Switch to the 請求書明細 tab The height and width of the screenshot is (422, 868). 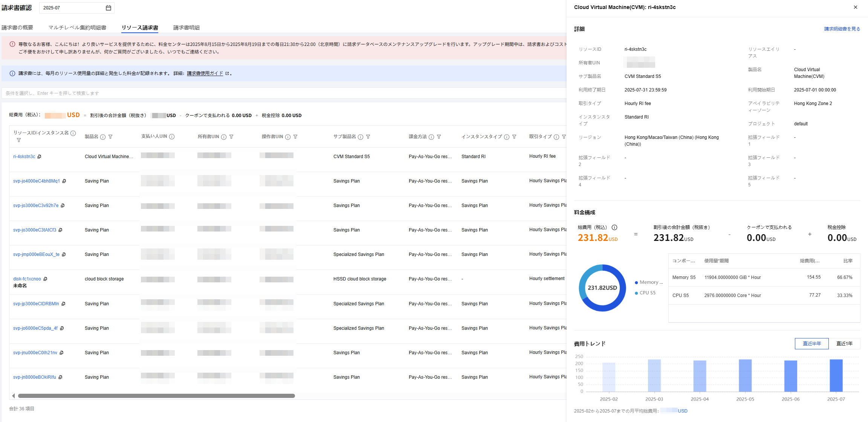point(186,27)
